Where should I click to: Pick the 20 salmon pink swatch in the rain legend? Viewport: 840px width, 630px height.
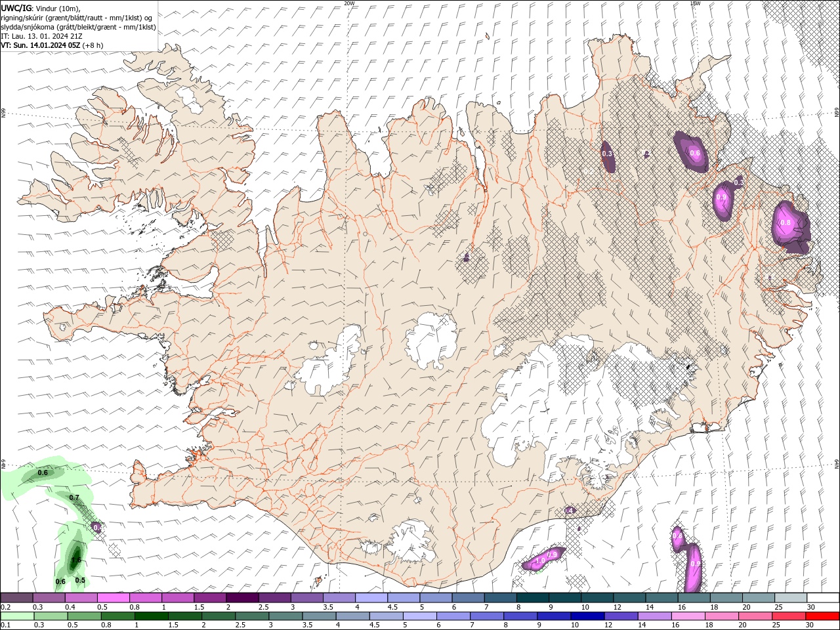755,616
